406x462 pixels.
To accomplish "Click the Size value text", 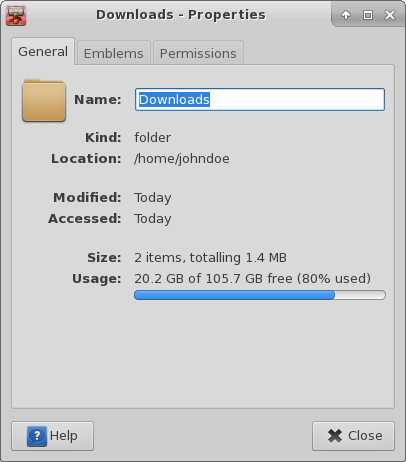I will 210,258.
